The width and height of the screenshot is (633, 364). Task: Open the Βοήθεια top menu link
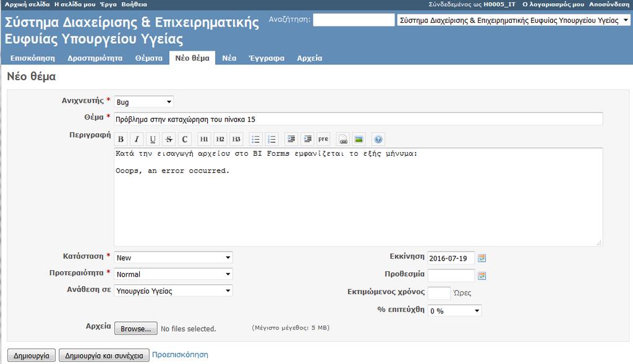click(x=134, y=4)
